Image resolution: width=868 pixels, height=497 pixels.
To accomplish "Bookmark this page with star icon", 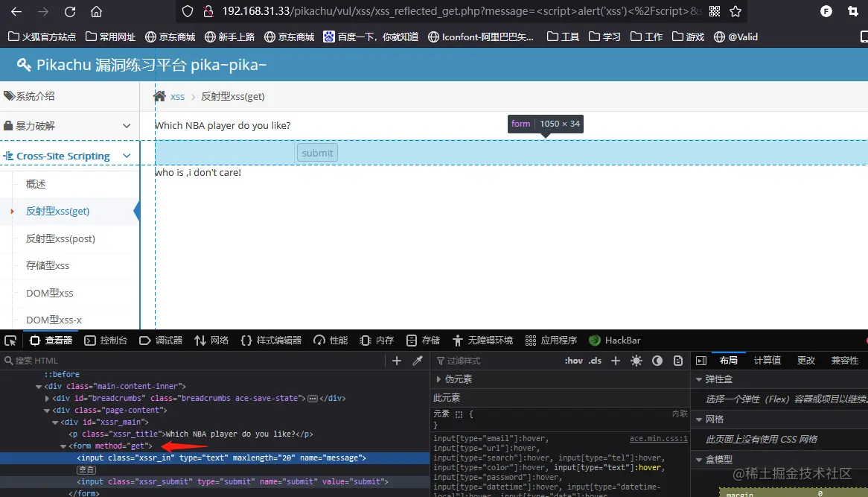I will (735, 12).
